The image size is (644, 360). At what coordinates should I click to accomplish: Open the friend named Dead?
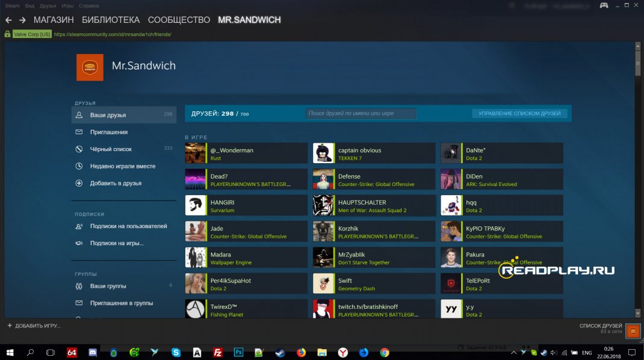click(246, 179)
